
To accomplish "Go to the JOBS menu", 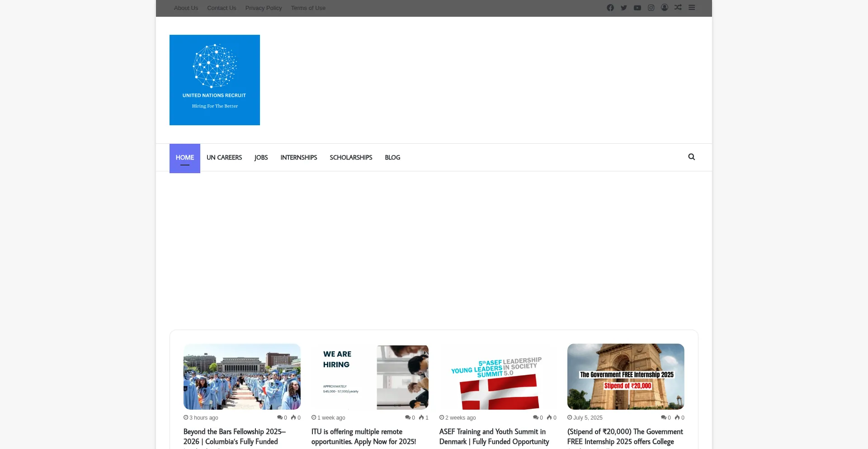I will point(261,157).
